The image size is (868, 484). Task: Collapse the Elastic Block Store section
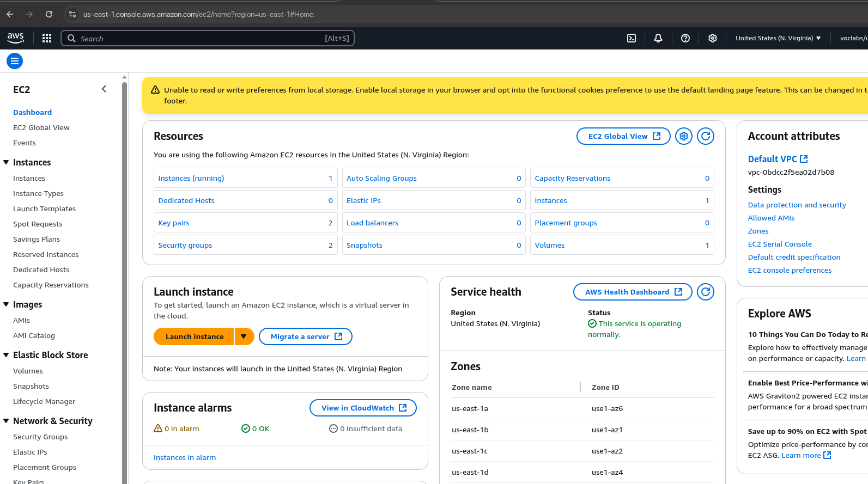(7, 355)
